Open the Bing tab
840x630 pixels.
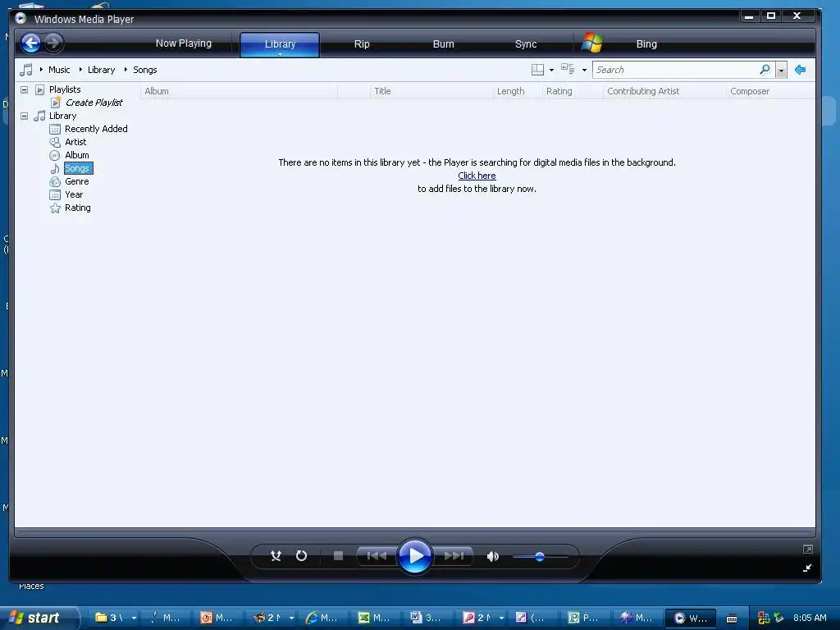(x=646, y=44)
